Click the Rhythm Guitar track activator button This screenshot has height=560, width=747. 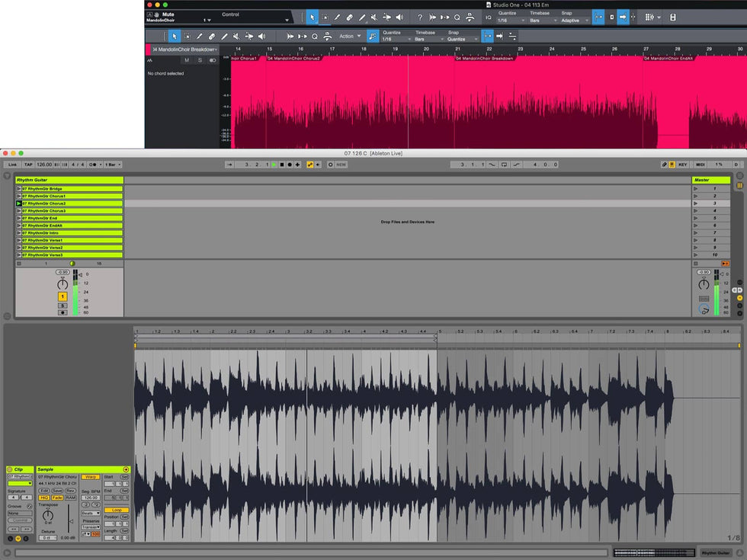[x=63, y=296]
